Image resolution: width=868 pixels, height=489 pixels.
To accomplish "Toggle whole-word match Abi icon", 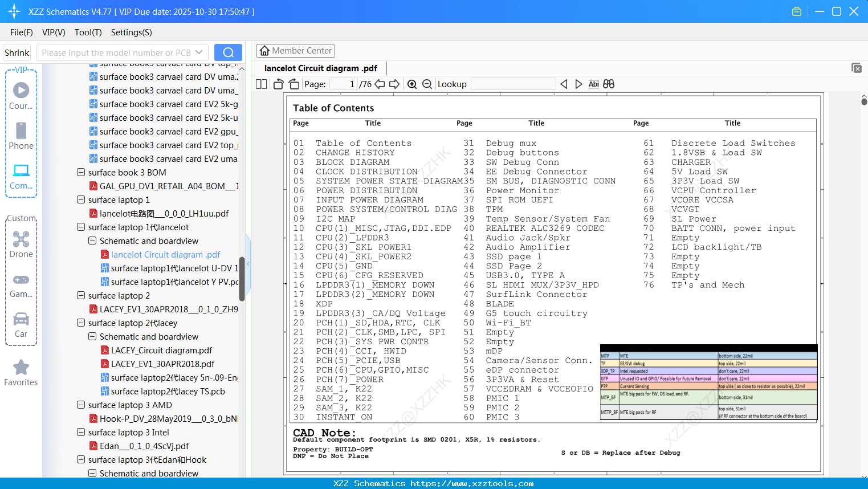I will (x=593, y=84).
